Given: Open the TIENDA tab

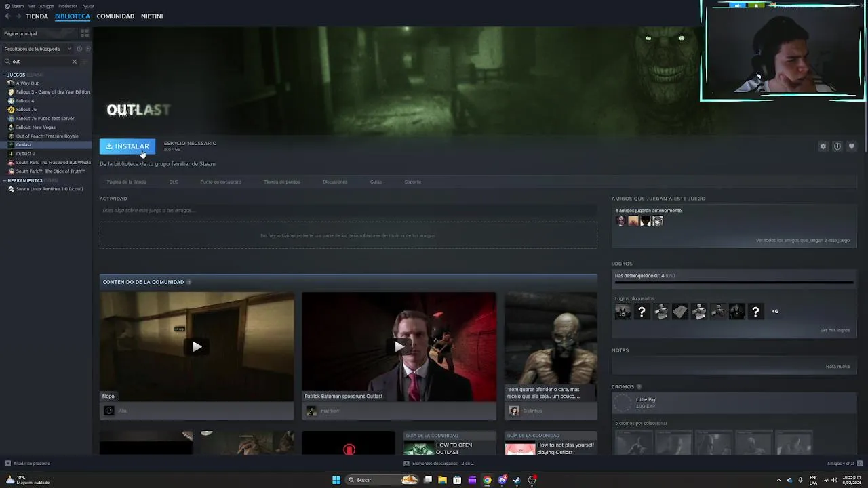Looking at the screenshot, I should pos(37,16).
